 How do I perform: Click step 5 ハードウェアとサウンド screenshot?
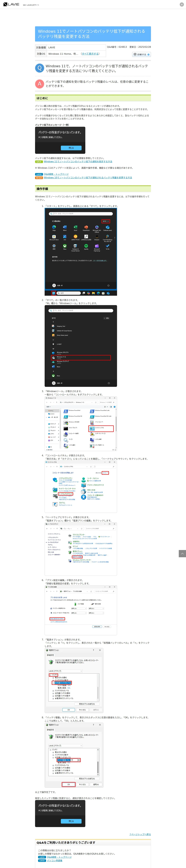click(81, 549)
